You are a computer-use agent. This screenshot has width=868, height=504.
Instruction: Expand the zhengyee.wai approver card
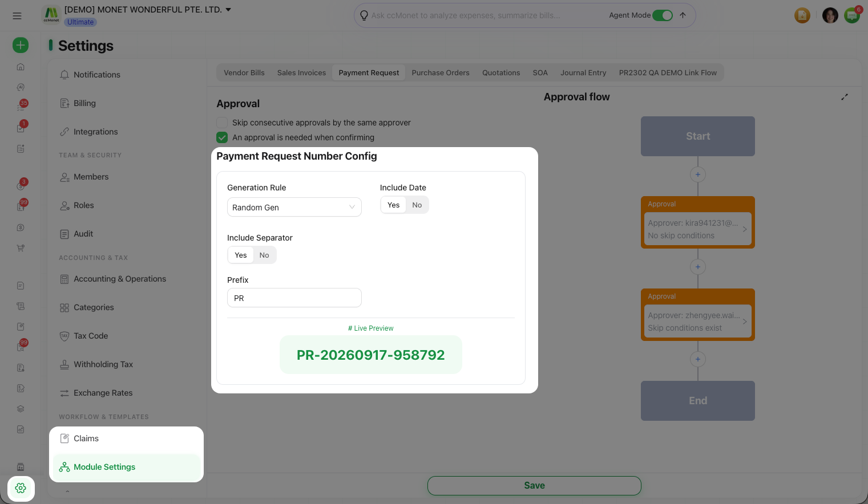pyautogui.click(x=697, y=322)
